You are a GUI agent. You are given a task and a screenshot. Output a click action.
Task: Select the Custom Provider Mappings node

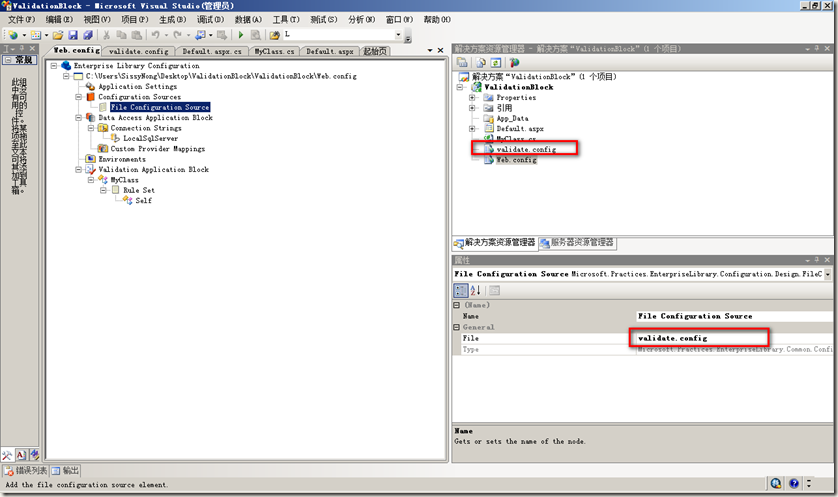158,149
